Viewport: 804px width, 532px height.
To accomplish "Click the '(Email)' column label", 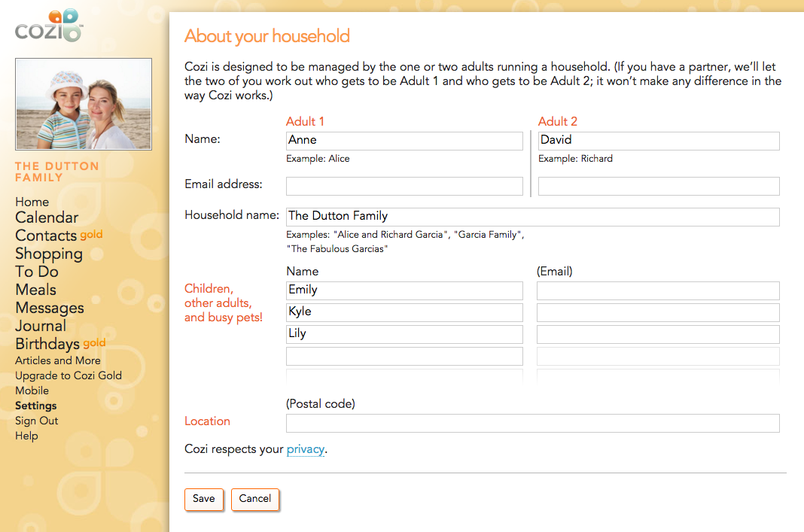I will pyautogui.click(x=555, y=272).
